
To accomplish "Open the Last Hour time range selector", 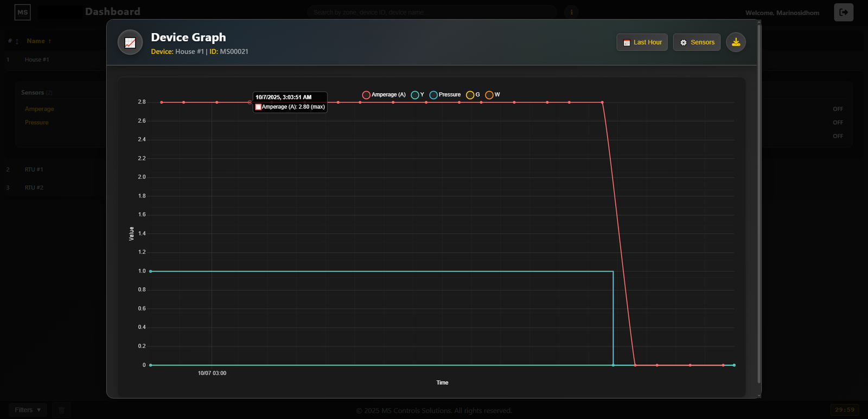I will point(642,42).
